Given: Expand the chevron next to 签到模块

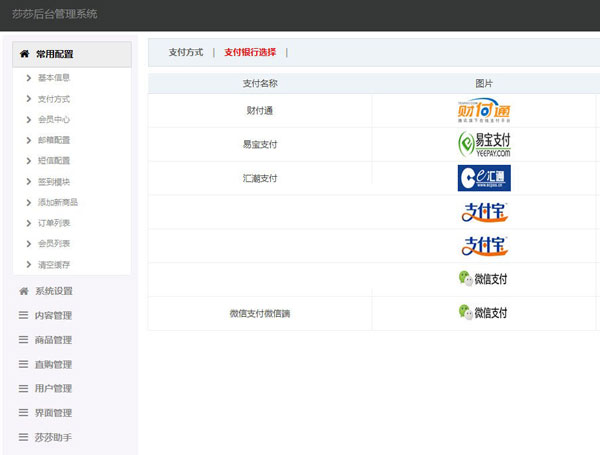Looking at the screenshot, I should point(29,181).
